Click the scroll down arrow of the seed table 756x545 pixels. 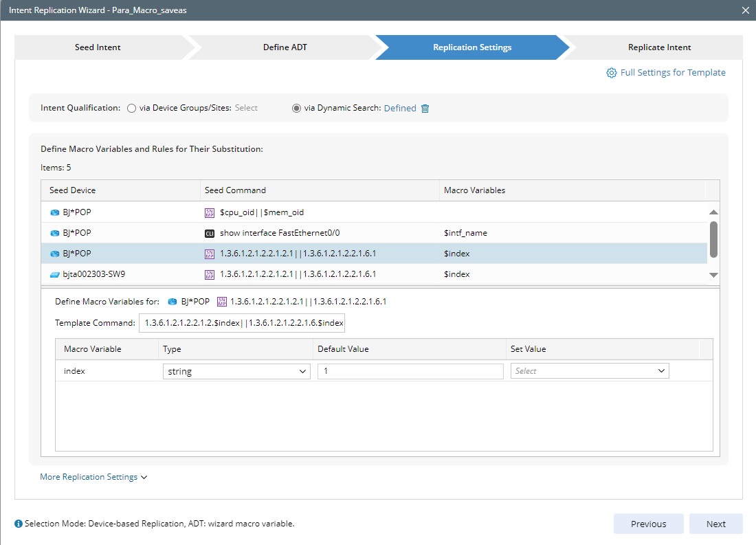713,275
